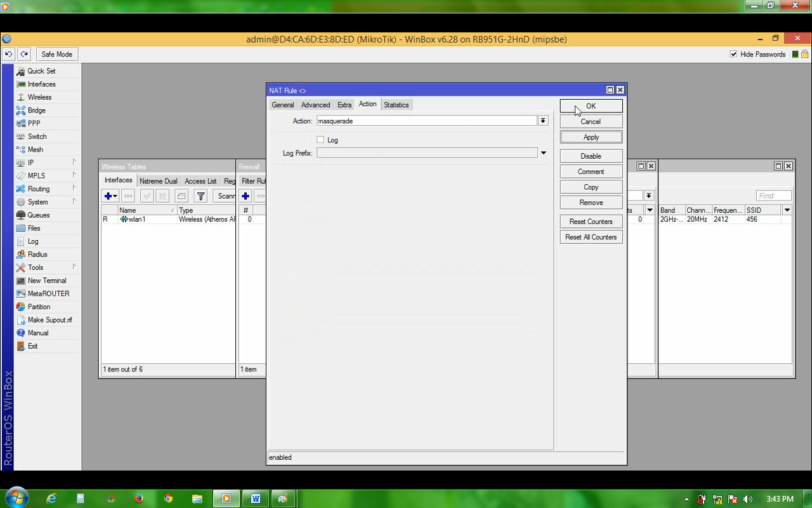Click the comment icon in Wireless Tables
This screenshot has height=508, width=812.
point(181,196)
